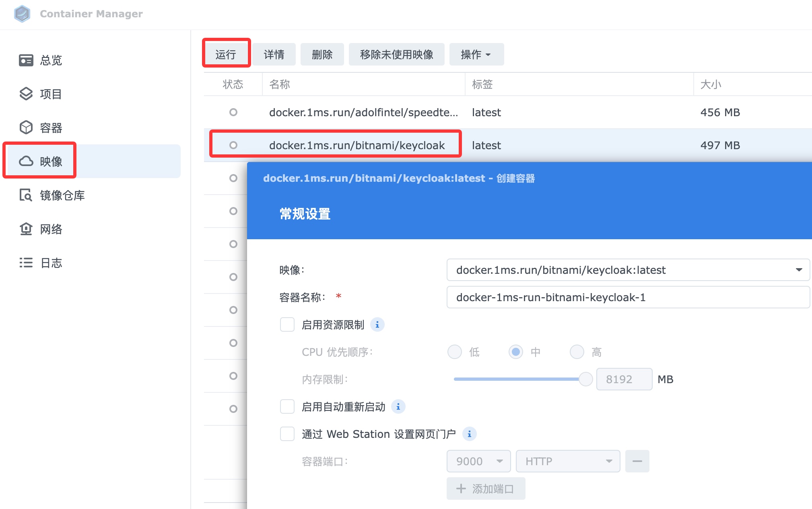
Task: Select CPU priority 高 radio button
Action: click(577, 352)
